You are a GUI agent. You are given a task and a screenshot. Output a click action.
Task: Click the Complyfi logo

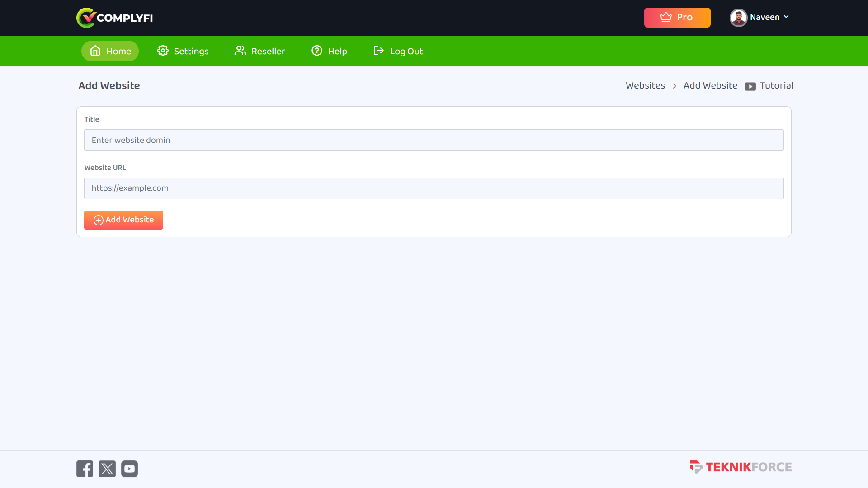(114, 18)
